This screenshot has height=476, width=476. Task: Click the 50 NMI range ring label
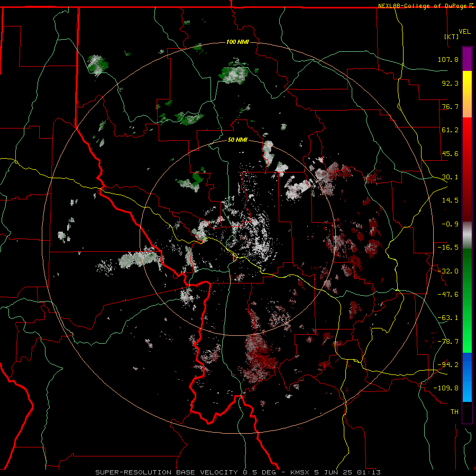(x=237, y=140)
